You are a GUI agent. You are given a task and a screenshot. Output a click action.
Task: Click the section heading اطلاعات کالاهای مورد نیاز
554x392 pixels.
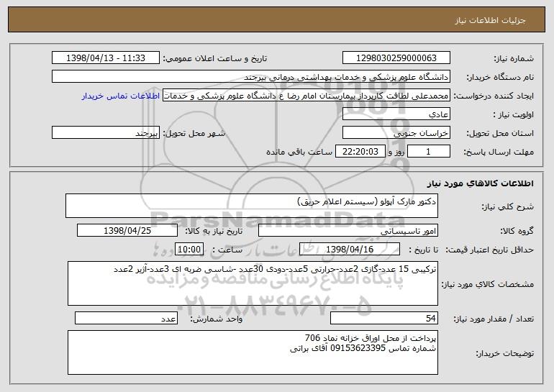point(480,183)
